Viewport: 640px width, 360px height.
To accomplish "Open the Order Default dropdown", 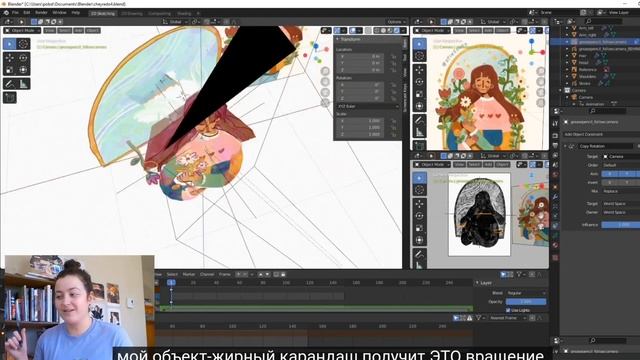I will point(621,165).
